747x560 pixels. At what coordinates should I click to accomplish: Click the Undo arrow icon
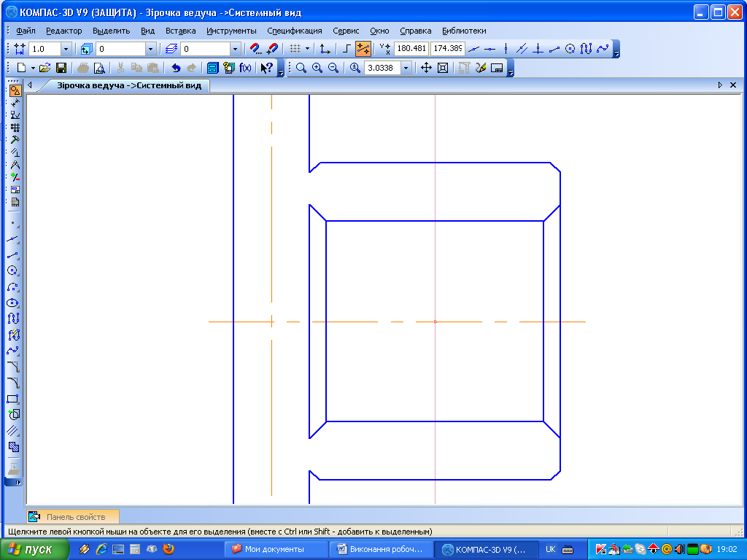pyautogui.click(x=175, y=68)
